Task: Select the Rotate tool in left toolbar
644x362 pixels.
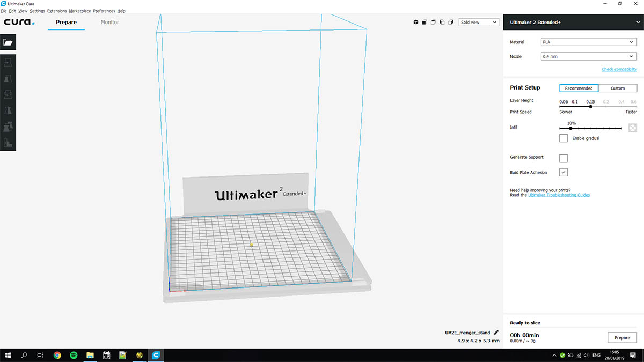Action: [8, 95]
